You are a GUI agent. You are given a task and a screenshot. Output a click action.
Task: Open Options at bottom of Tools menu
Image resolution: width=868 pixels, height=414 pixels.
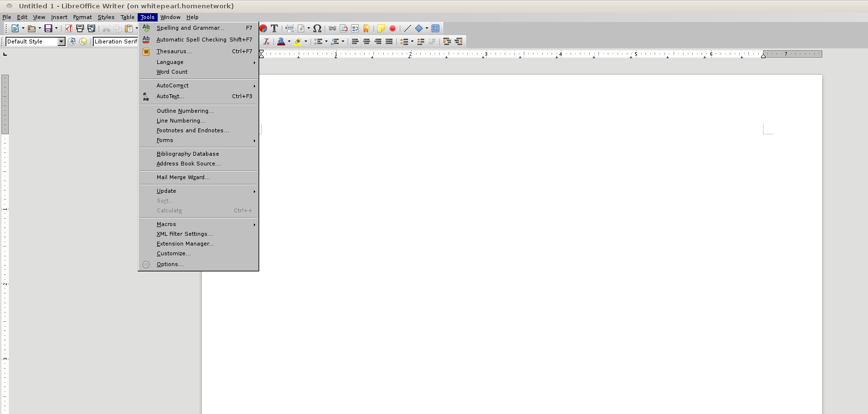pos(199,264)
